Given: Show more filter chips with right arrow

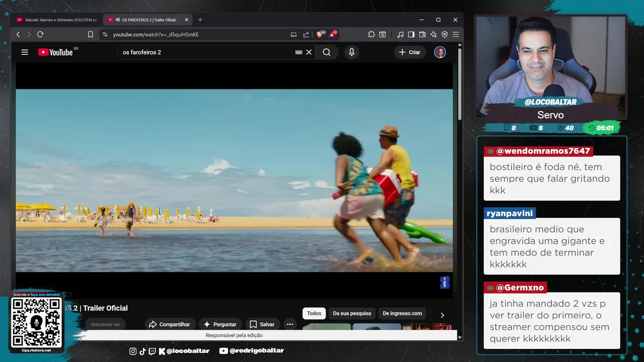Looking at the screenshot, I should (x=442, y=315).
